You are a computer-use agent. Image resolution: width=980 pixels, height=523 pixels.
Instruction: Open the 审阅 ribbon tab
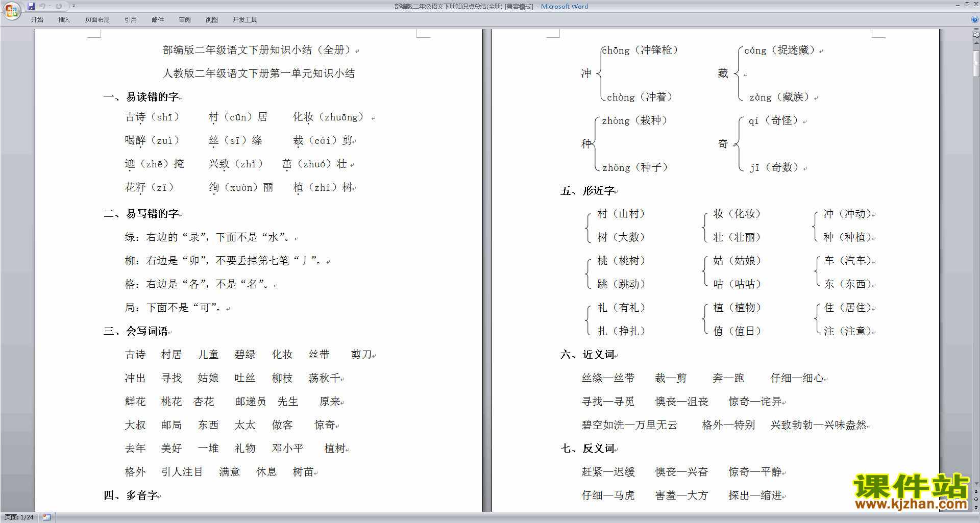point(185,20)
